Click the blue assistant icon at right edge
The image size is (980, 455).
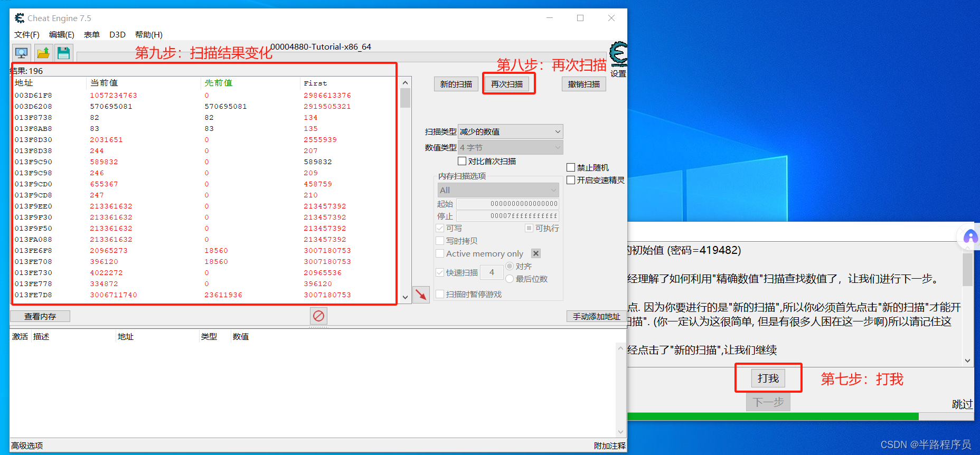click(x=970, y=236)
